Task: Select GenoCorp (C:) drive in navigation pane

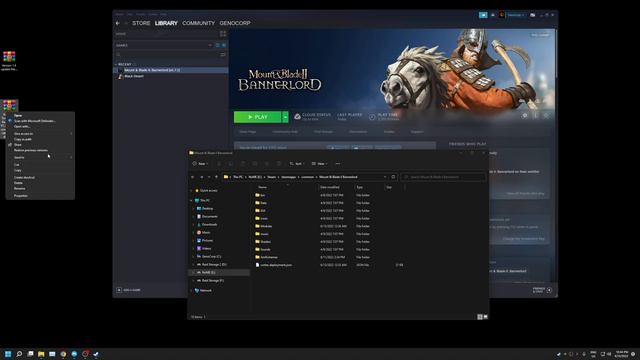Action: point(211,256)
